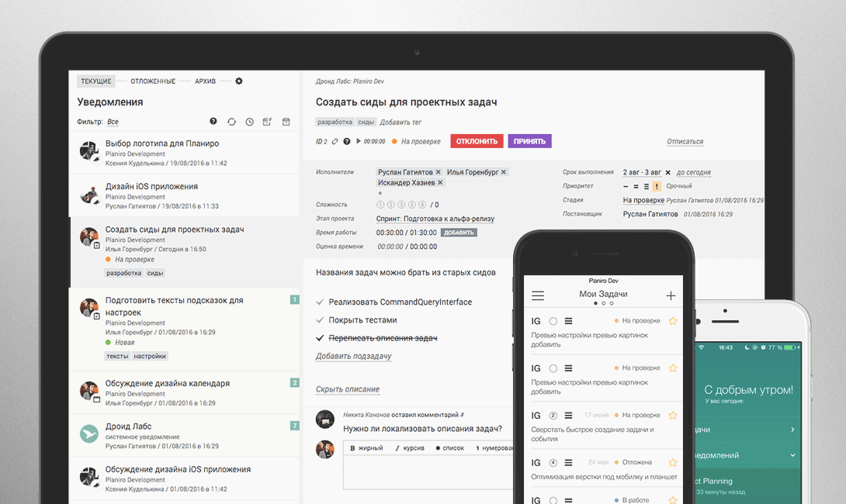Select the urgent exclamation priority icon

pyautogui.click(x=657, y=187)
